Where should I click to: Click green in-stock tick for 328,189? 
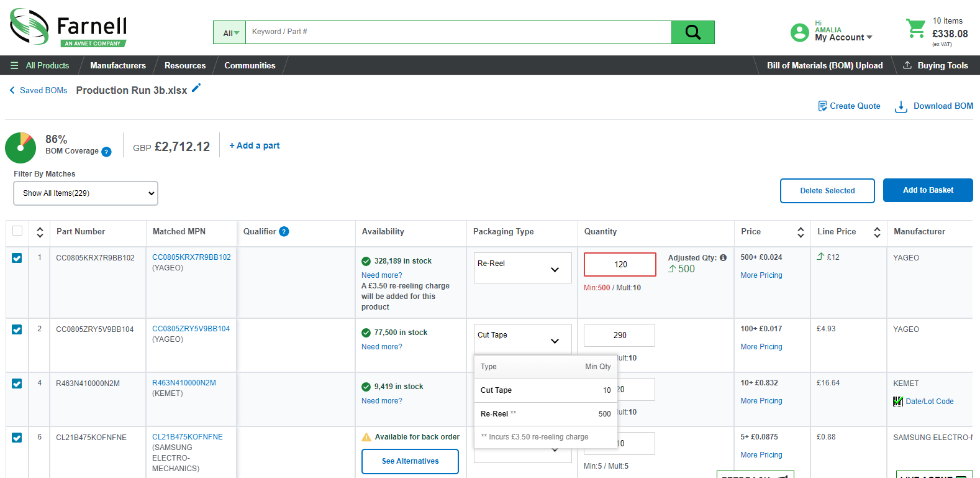point(366,261)
